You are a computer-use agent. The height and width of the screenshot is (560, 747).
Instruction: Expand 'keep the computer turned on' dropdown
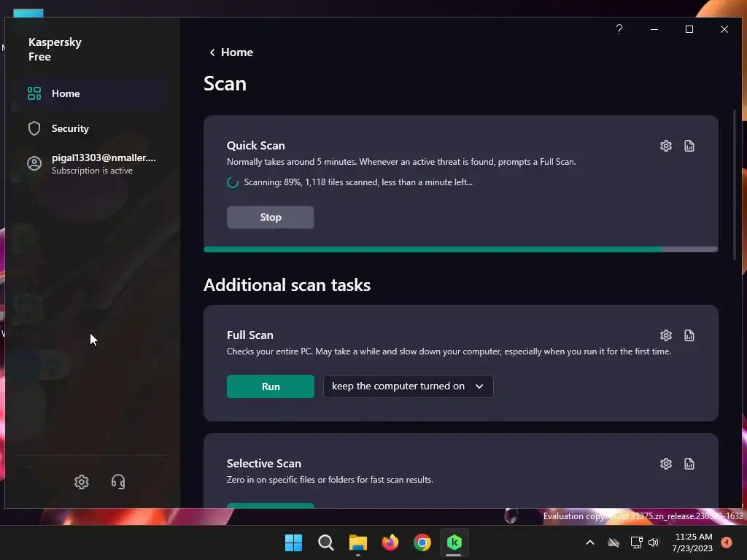[409, 386]
